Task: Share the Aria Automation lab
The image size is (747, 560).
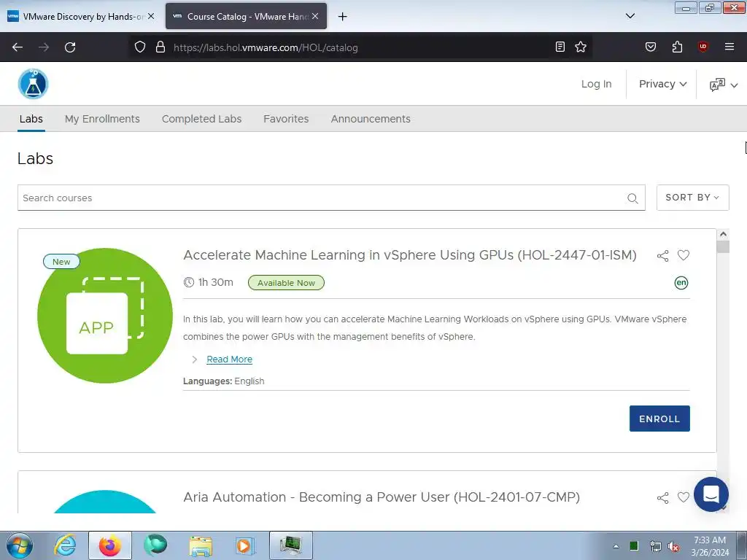Action: (662, 498)
